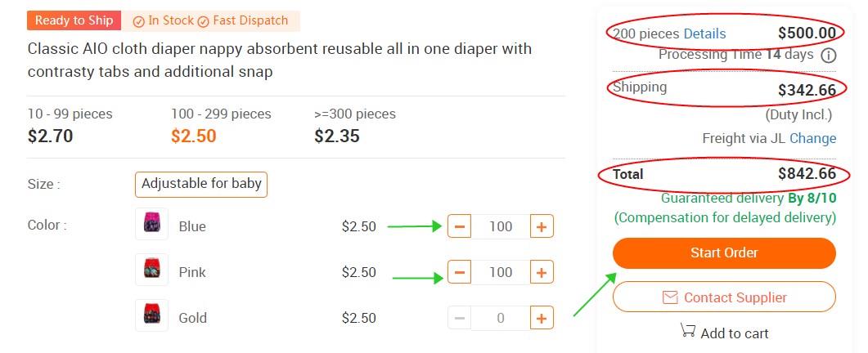Decrease Pink quantity with minus button
868x353 pixels.
tap(460, 272)
